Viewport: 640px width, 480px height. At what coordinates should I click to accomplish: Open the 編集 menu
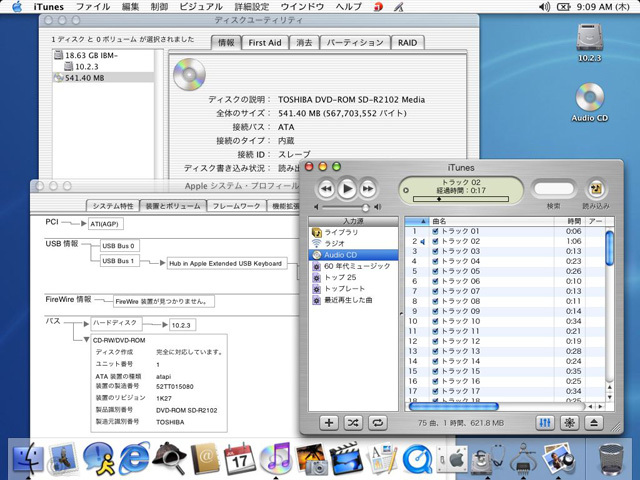[130, 7]
